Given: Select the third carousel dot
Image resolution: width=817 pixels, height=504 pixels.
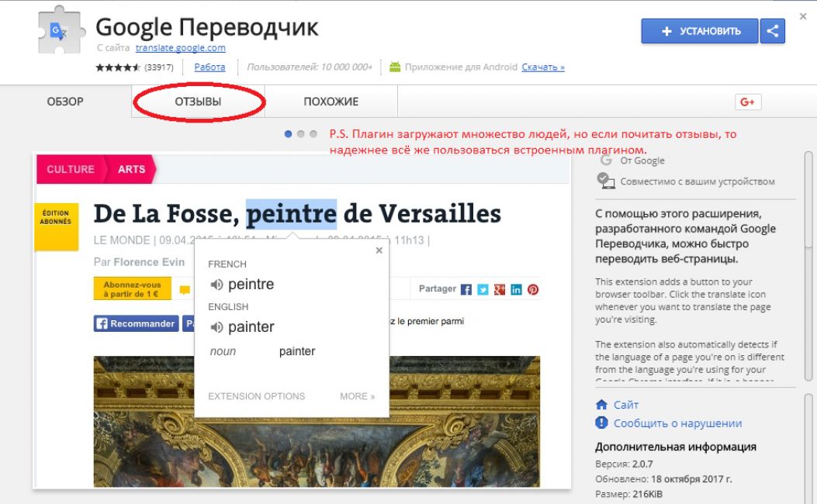Looking at the screenshot, I should pos(313,134).
